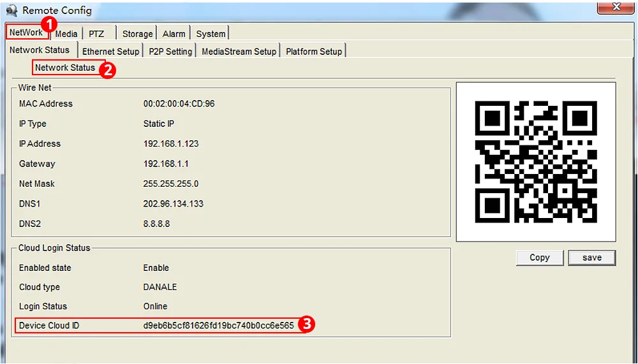The height and width of the screenshot is (364, 638).
Task: Click the Login Status label
Action: pos(43,306)
